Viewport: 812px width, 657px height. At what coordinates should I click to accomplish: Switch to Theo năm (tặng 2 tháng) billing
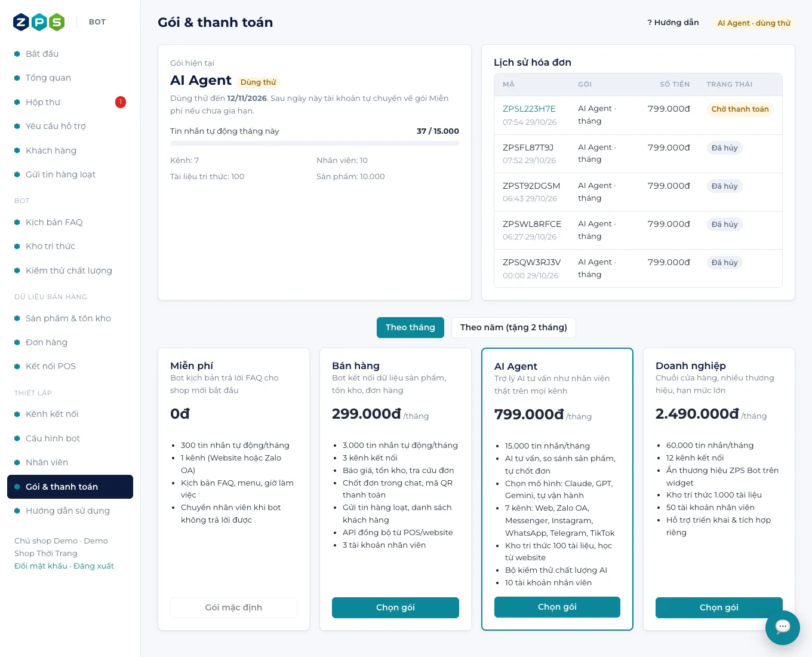[x=513, y=327]
